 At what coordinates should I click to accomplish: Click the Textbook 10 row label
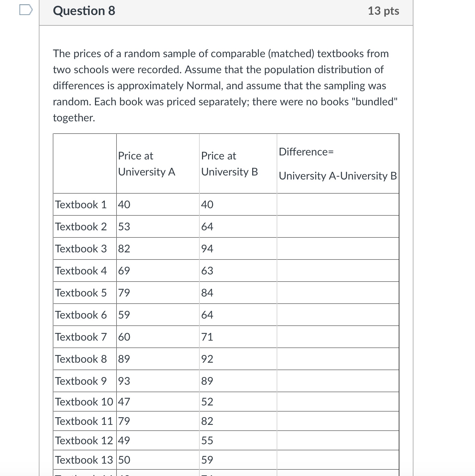[x=84, y=401]
